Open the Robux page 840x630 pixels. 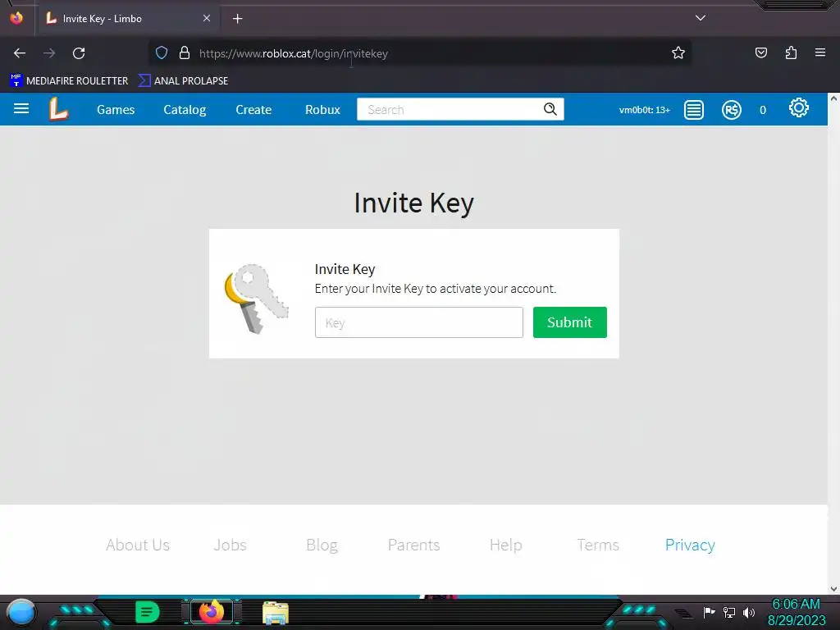(x=322, y=110)
